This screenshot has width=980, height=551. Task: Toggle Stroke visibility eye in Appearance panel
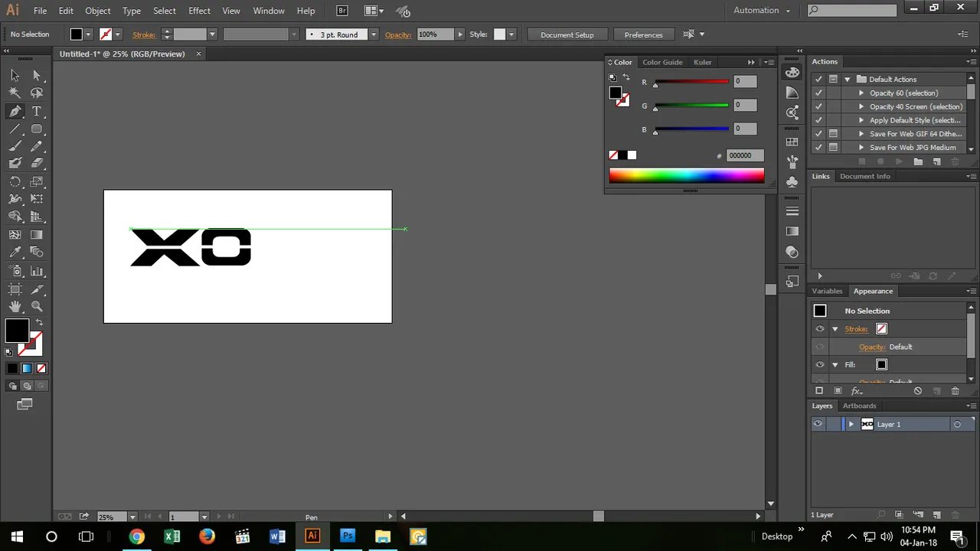[x=820, y=329]
